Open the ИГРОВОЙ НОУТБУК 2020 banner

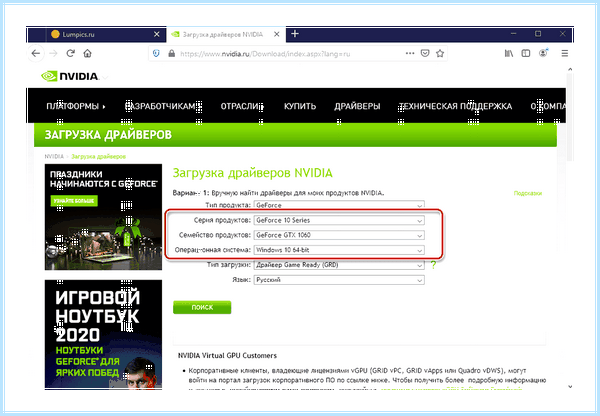tap(103, 334)
